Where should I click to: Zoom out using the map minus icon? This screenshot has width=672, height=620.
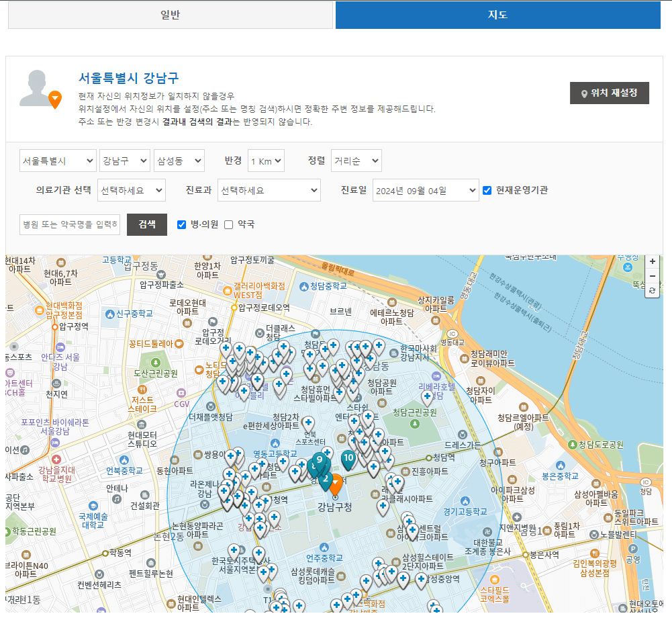click(652, 276)
